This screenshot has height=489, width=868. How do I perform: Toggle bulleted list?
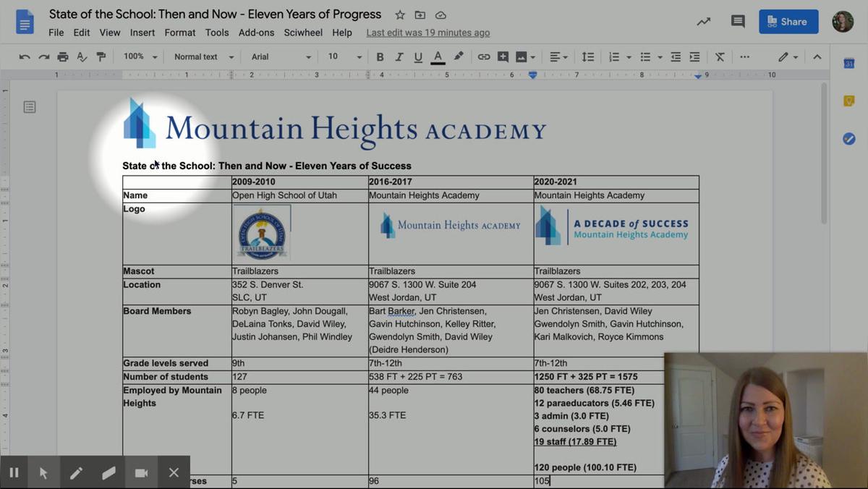(645, 56)
